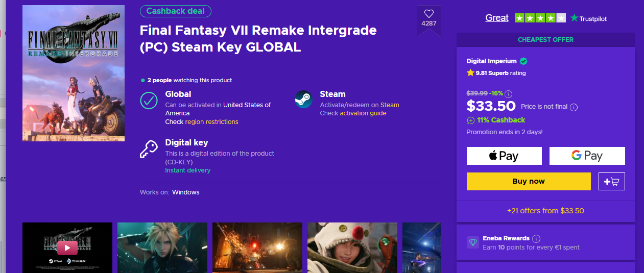Screen dimensions: 644x273
Task: Click the 9.81 Superb rating text
Action: (500, 73)
